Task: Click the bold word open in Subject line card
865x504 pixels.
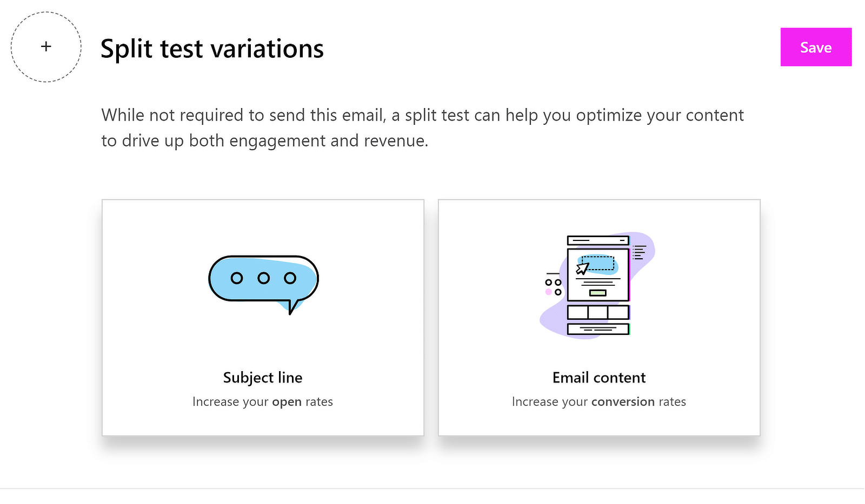Action: (287, 401)
